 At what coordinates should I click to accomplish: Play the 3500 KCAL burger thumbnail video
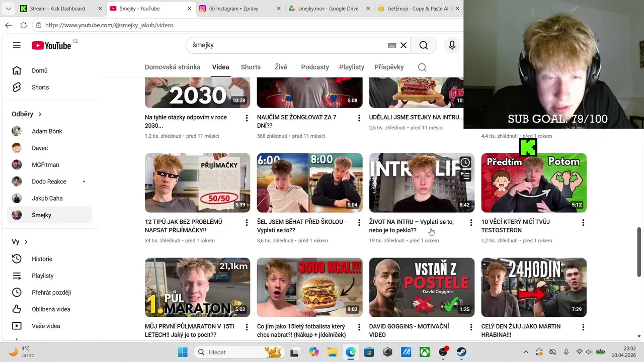point(309,287)
